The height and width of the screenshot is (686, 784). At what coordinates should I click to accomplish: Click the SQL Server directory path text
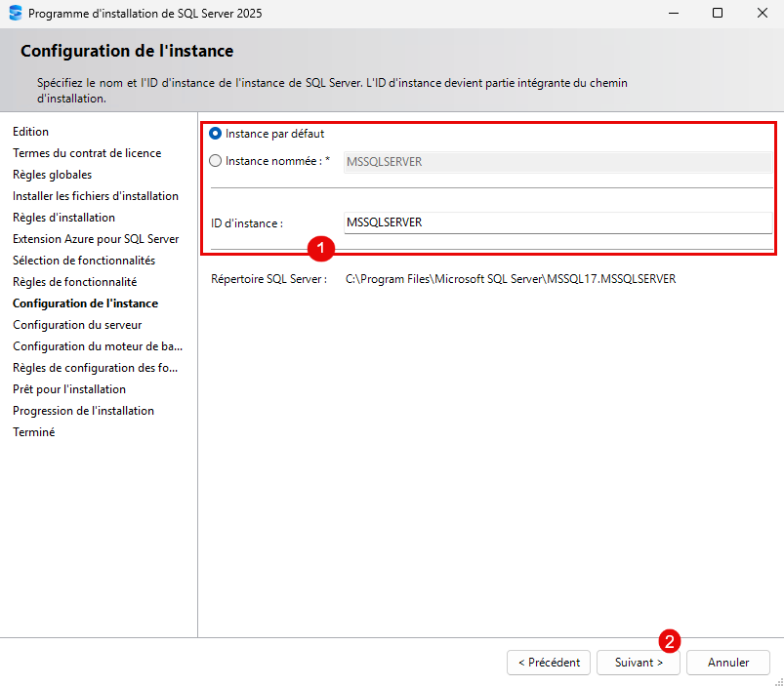click(511, 279)
